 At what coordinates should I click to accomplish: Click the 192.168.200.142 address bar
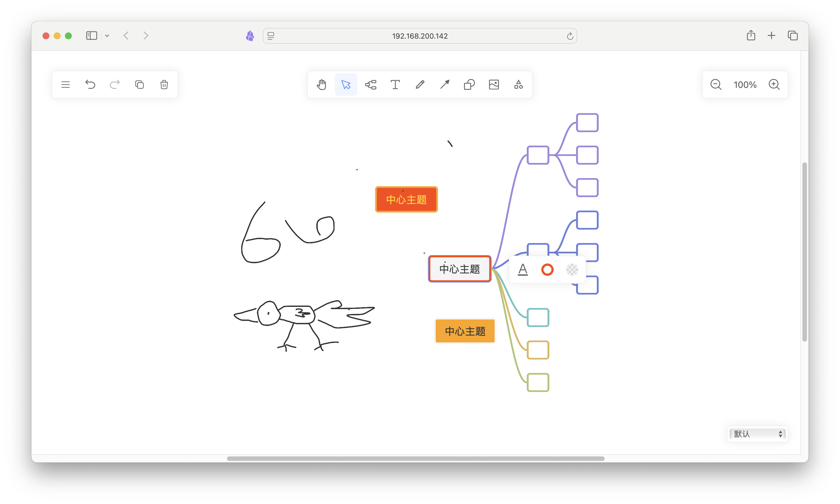(420, 36)
